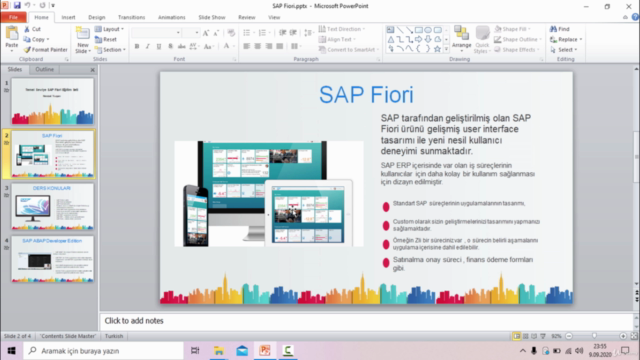Click Convert to SmartArt
The height and width of the screenshot is (360, 640).
pos(349,49)
